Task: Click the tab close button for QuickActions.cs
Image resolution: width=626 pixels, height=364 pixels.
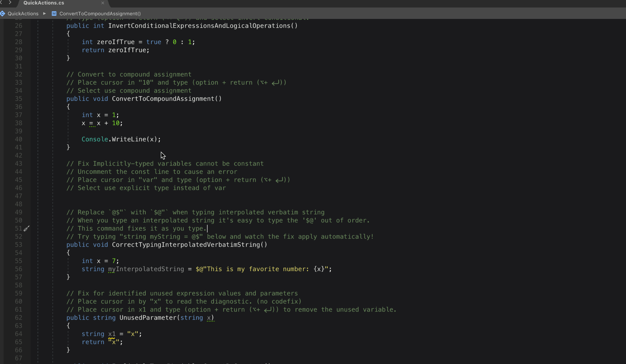Action: pos(103,3)
